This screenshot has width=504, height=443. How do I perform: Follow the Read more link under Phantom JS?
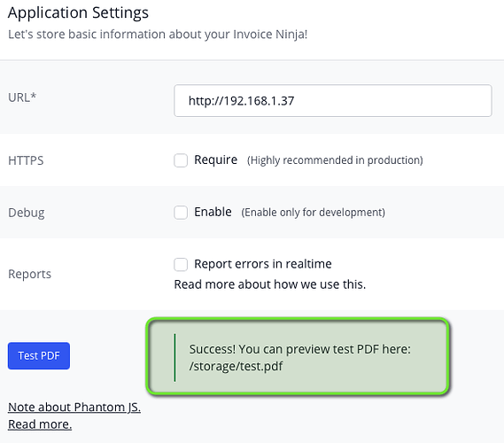tap(40, 424)
